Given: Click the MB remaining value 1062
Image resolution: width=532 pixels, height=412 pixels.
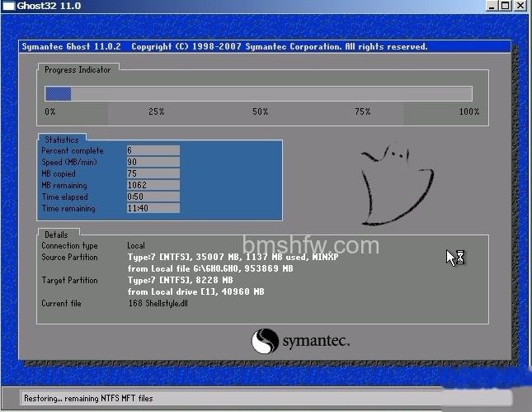Looking at the screenshot, I should [153, 185].
